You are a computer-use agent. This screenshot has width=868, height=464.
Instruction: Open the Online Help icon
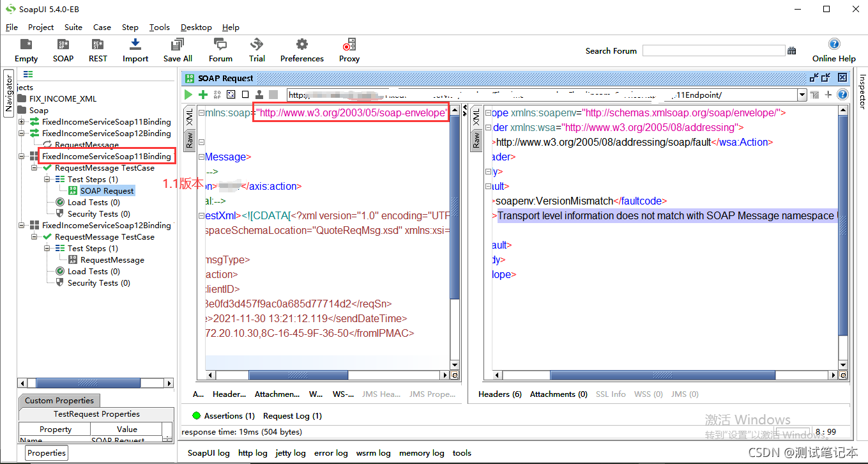(834, 44)
